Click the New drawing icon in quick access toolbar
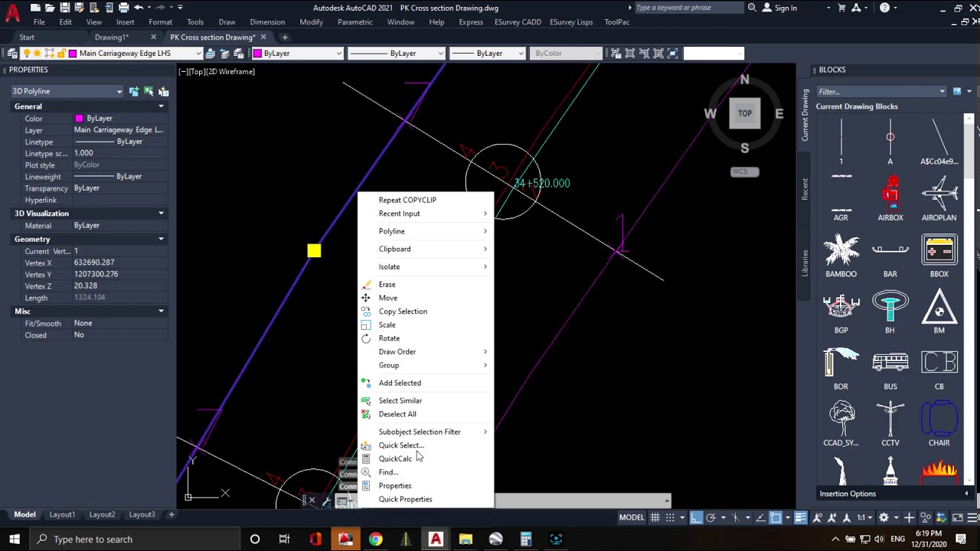The width and height of the screenshot is (980, 551). pos(35,8)
